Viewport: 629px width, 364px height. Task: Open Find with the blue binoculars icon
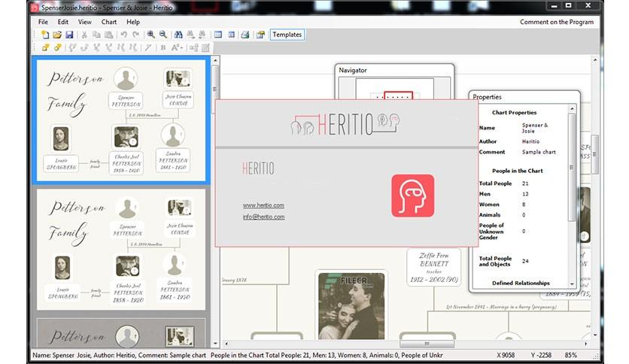(x=178, y=35)
